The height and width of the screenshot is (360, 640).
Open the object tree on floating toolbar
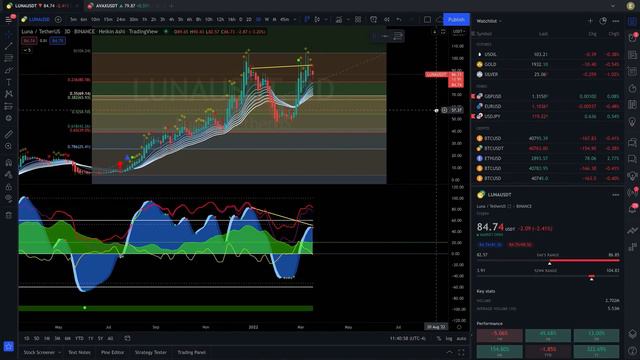(398, 36)
